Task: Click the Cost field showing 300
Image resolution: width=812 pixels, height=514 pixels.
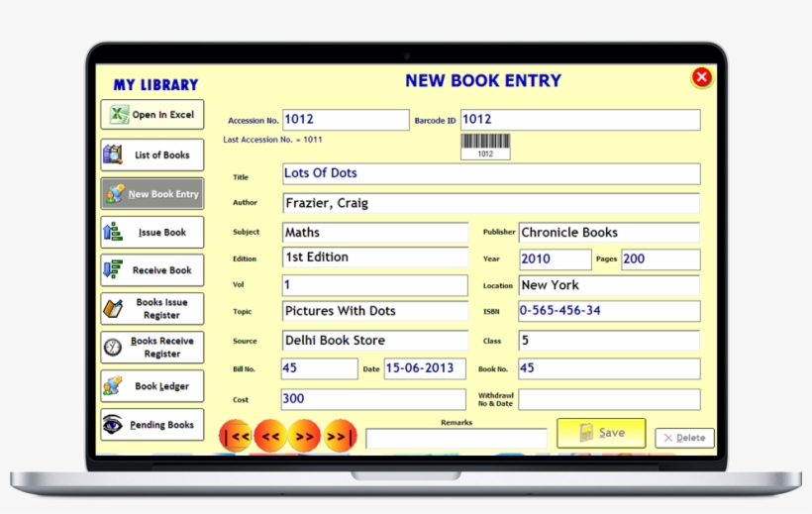Action: (373, 399)
